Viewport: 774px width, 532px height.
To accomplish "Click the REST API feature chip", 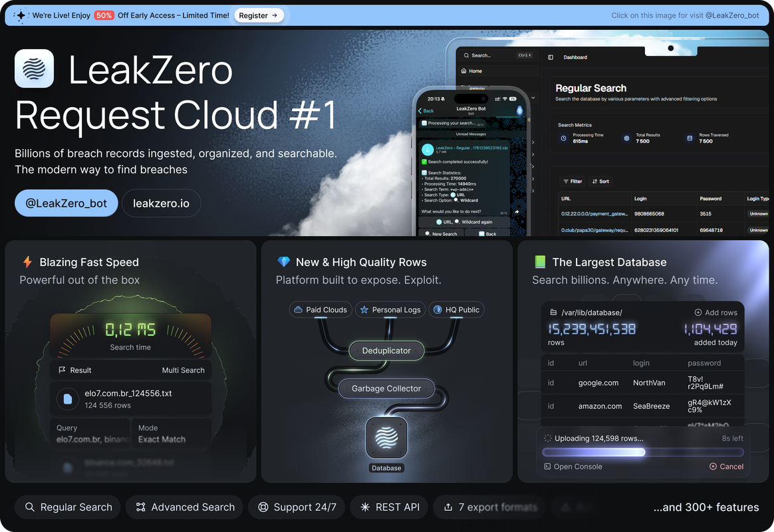I will (389, 507).
